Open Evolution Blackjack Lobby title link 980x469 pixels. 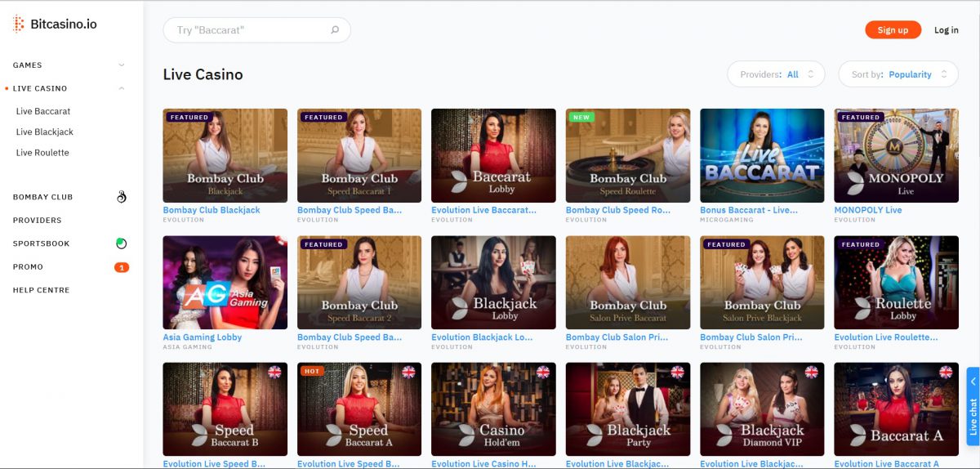(482, 337)
